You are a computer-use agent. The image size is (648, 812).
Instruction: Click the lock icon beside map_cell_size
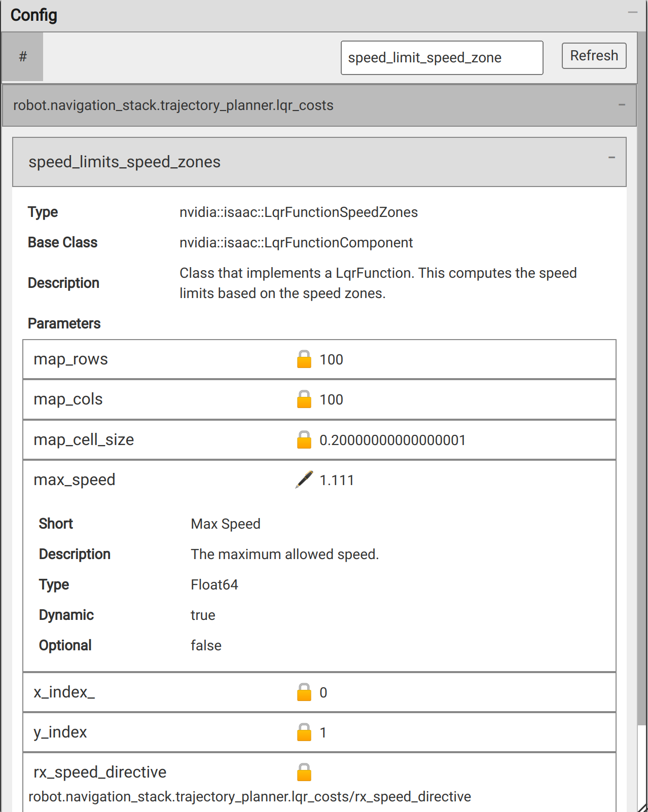click(x=304, y=440)
